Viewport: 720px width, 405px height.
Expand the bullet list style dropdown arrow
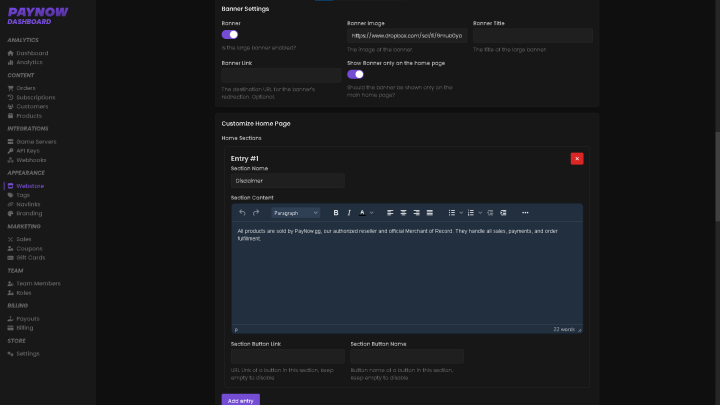[460, 213]
